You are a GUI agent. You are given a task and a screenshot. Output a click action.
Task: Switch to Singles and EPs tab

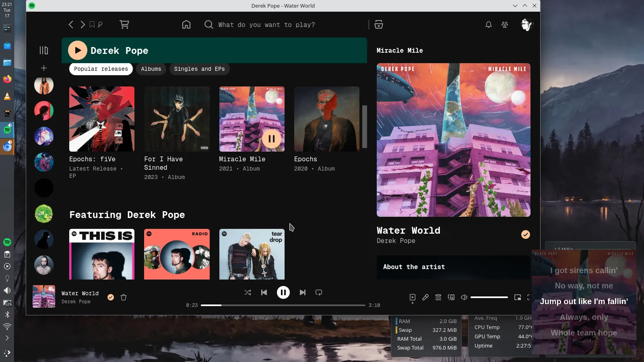pyautogui.click(x=199, y=69)
